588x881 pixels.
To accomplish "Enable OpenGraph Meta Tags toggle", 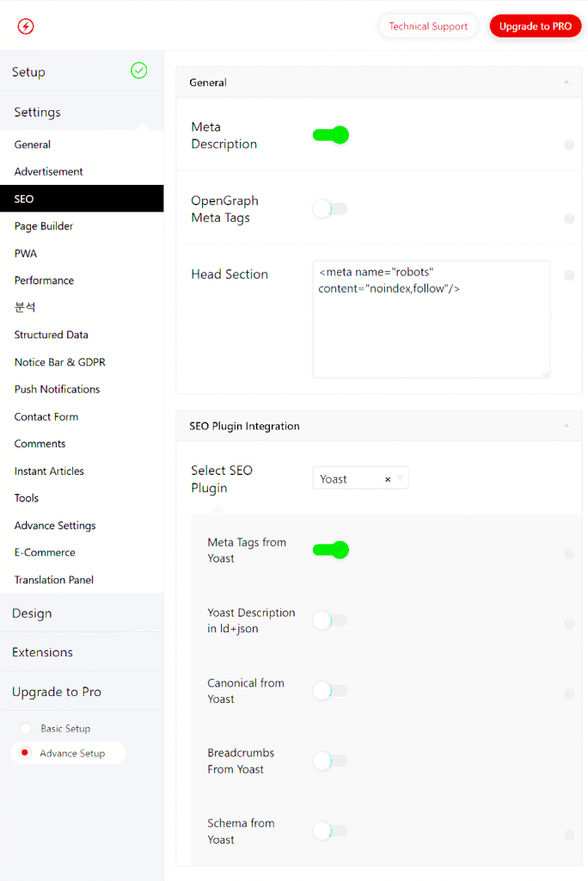I will [331, 209].
